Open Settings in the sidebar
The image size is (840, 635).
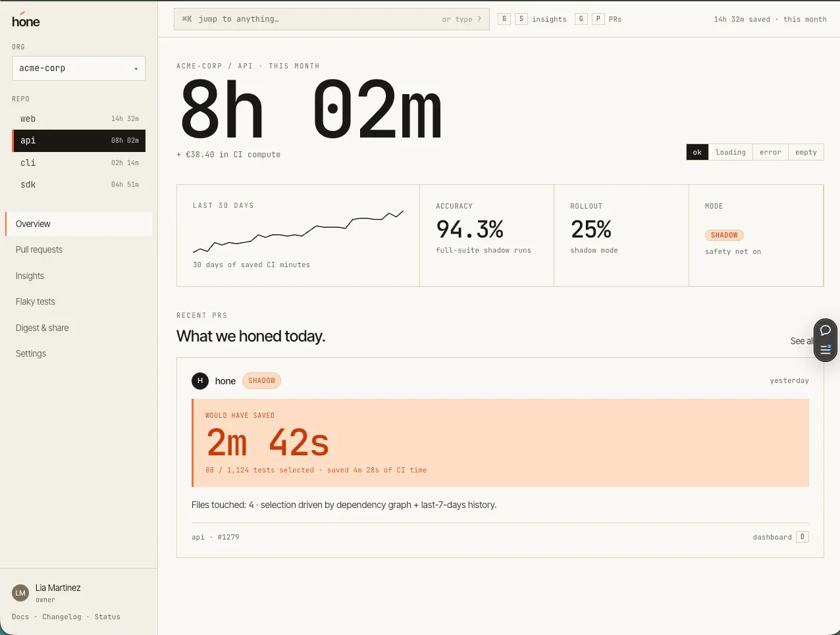(x=79, y=353)
